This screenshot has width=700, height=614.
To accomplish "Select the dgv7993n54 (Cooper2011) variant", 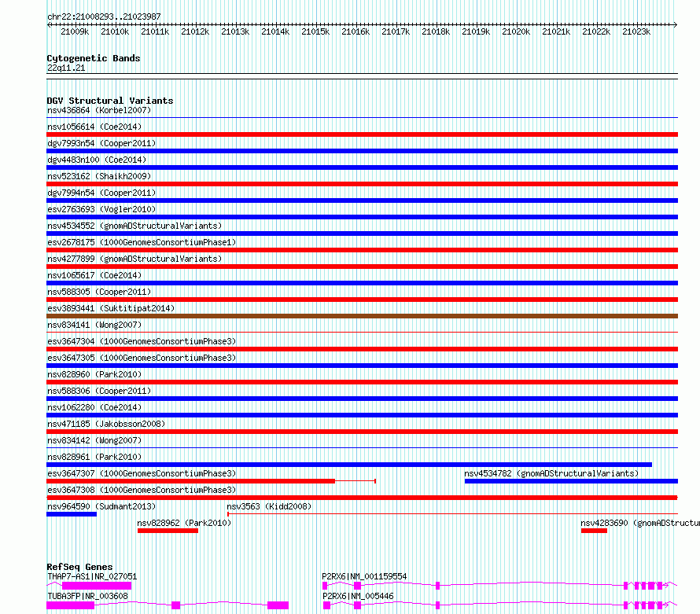I will 101,143.
